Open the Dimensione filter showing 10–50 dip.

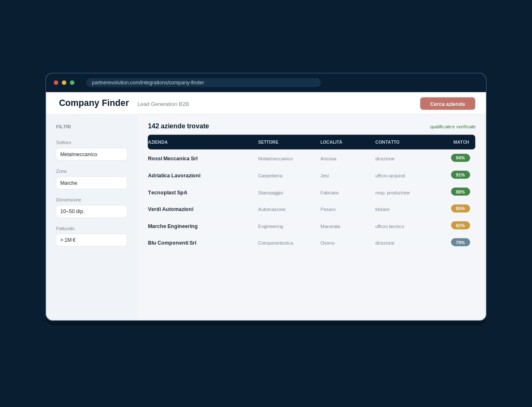coord(91,211)
